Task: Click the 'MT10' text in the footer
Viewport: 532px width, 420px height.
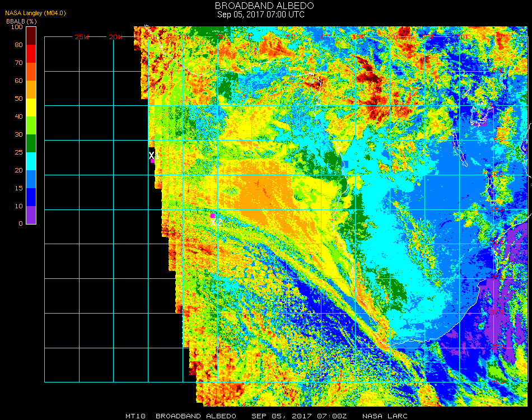Action: pyautogui.click(x=136, y=416)
